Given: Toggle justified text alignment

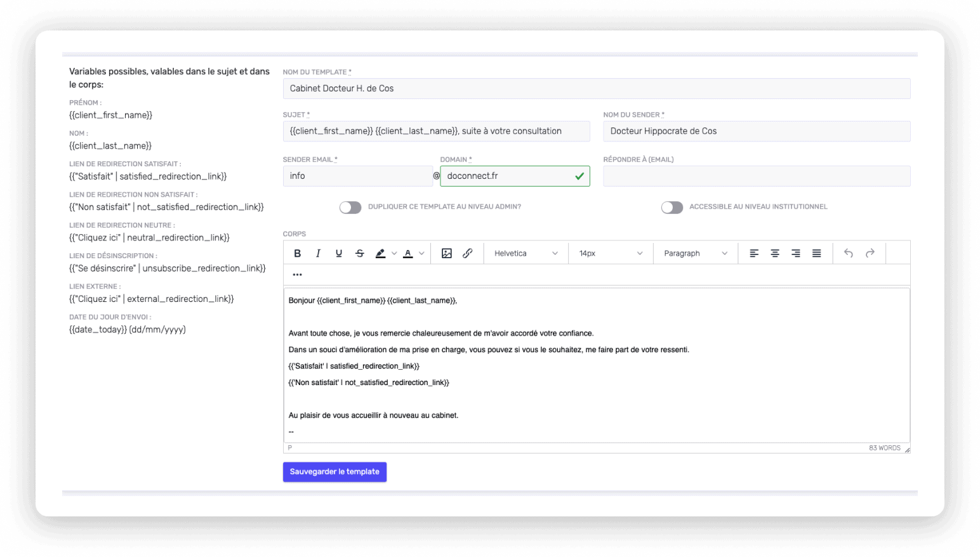Looking at the screenshot, I should [817, 252].
